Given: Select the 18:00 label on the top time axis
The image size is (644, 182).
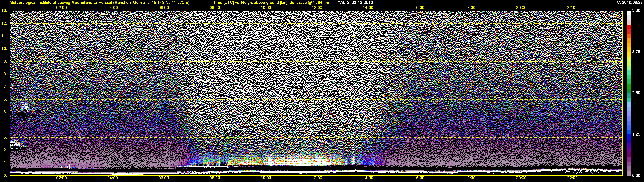Looking at the screenshot, I should click(x=470, y=8).
